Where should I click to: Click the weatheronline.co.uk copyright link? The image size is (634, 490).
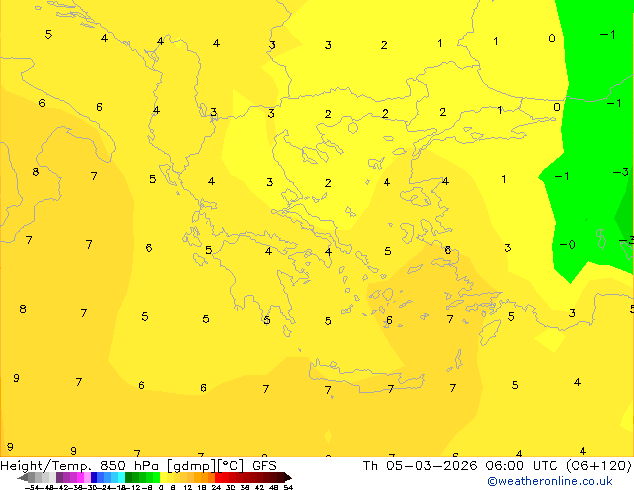pyautogui.click(x=550, y=481)
